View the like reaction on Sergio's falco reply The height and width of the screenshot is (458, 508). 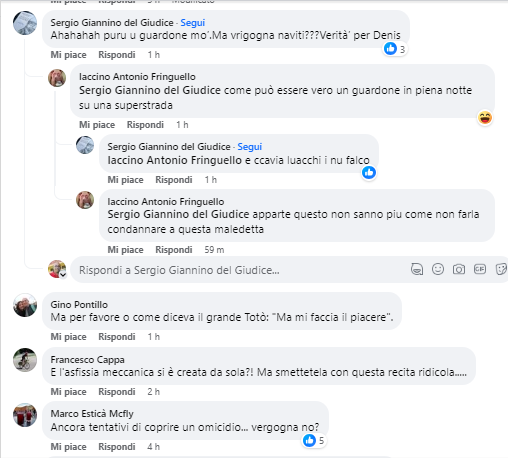pos(369,172)
